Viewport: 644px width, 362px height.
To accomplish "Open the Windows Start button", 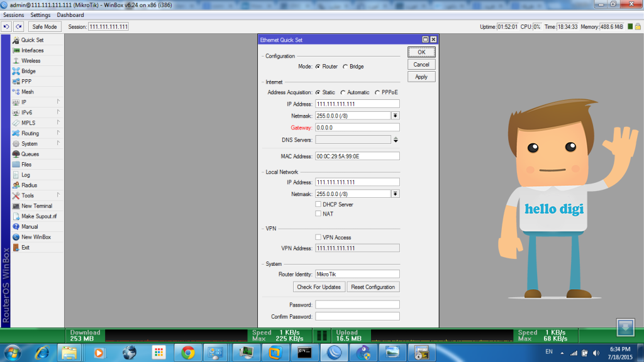I will (x=13, y=353).
